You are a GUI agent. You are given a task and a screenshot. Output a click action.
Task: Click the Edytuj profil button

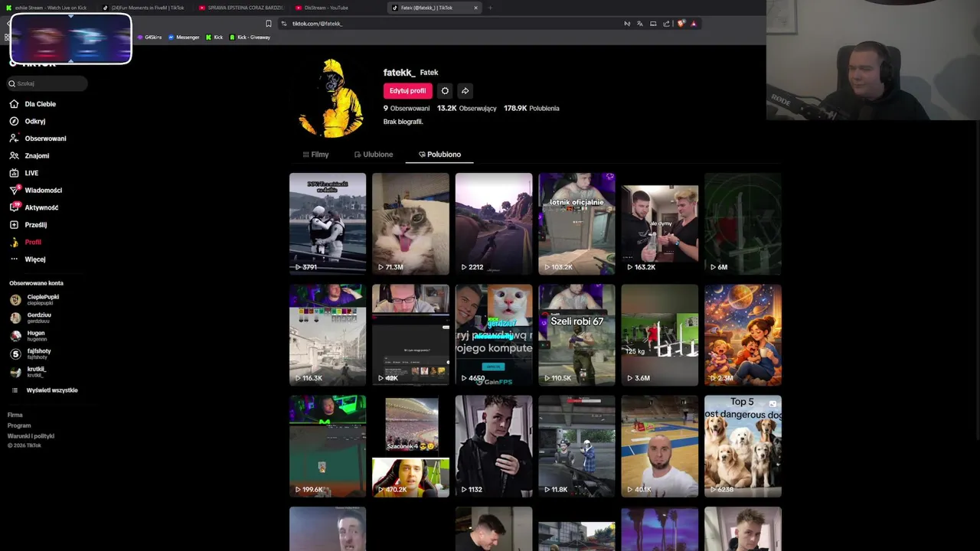point(407,90)
